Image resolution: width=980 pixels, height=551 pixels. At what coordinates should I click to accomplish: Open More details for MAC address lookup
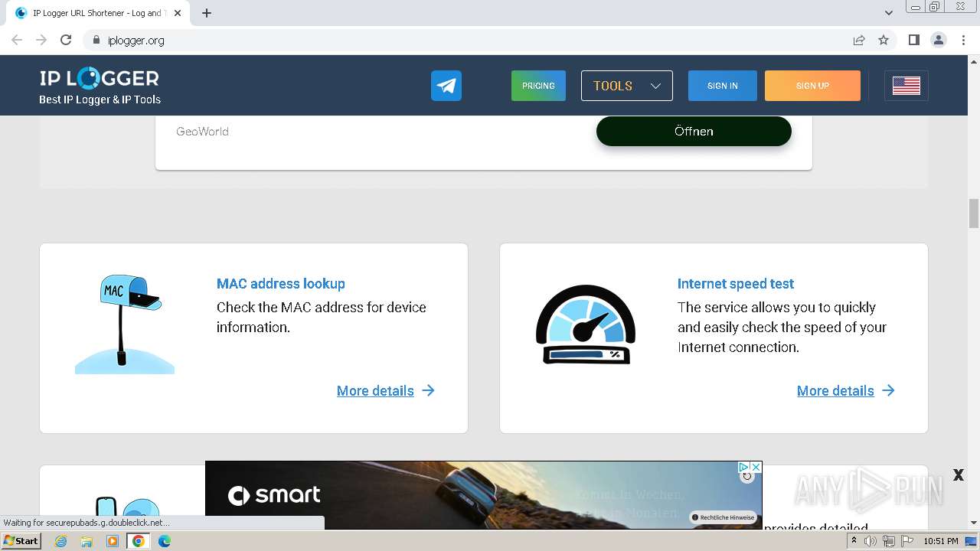coord(386,390)
